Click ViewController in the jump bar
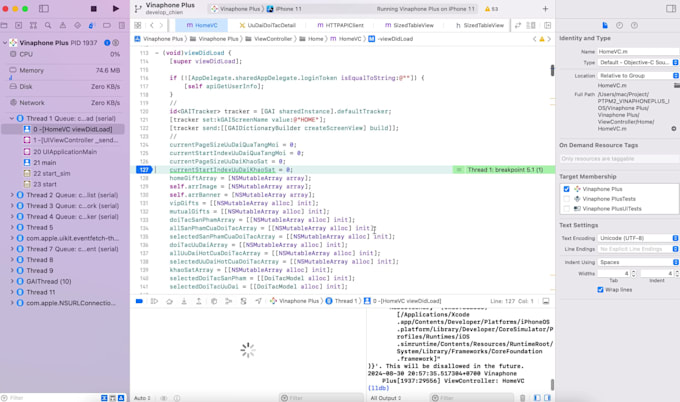This screenshot has height=402, width=680. coord(269,39)
